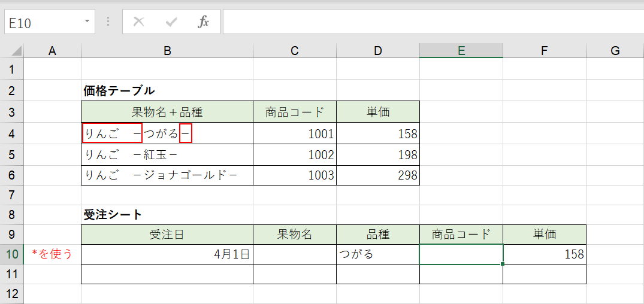644x304 pixels.
Task: Click product code 1001 cell
Action: click(295, 133)
